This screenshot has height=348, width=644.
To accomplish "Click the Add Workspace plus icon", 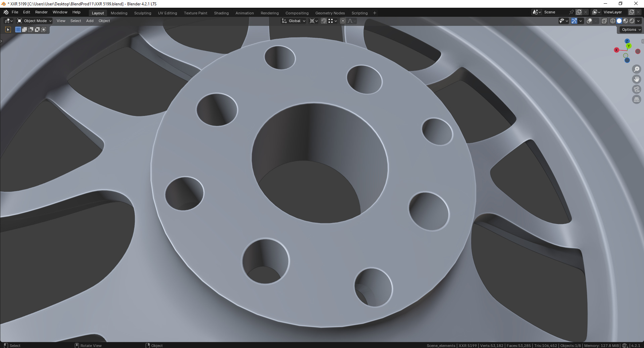I will 375,13.
